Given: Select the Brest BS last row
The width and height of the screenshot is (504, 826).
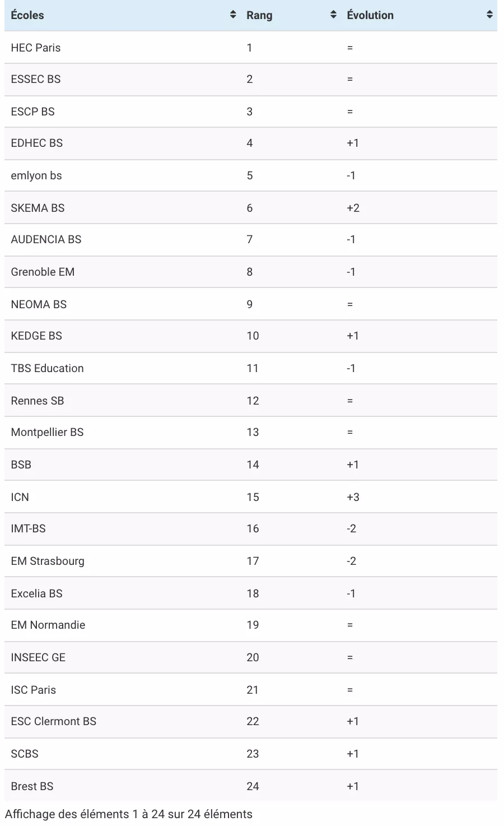Looking at the screenshot, I should coord(251,786).
